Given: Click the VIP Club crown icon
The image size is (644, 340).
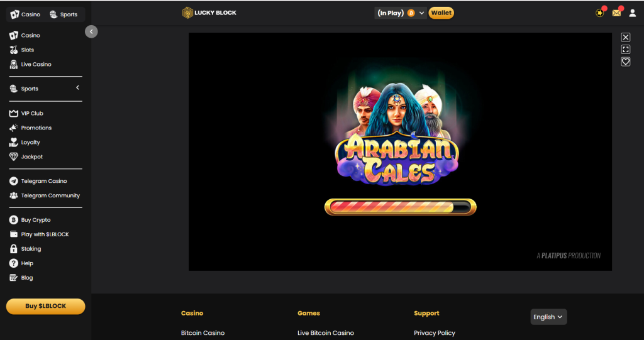Looking at the screenshot, I should pos(14,113).
